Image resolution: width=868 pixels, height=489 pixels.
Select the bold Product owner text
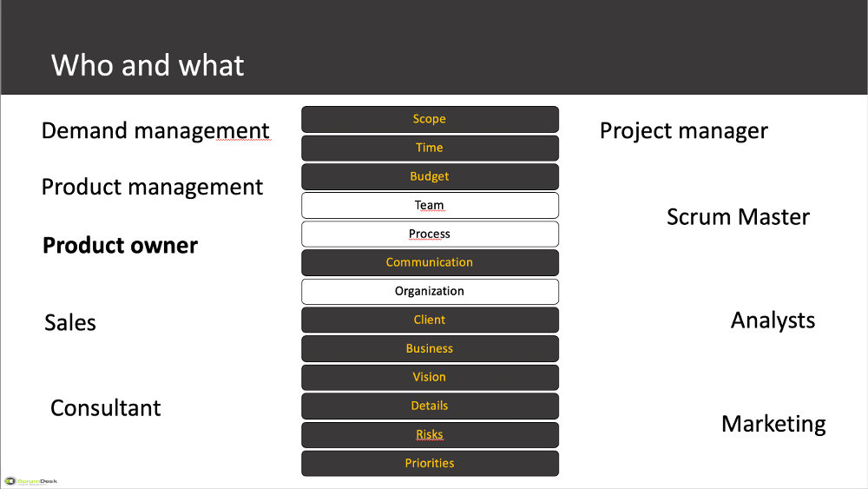point(120,245)
